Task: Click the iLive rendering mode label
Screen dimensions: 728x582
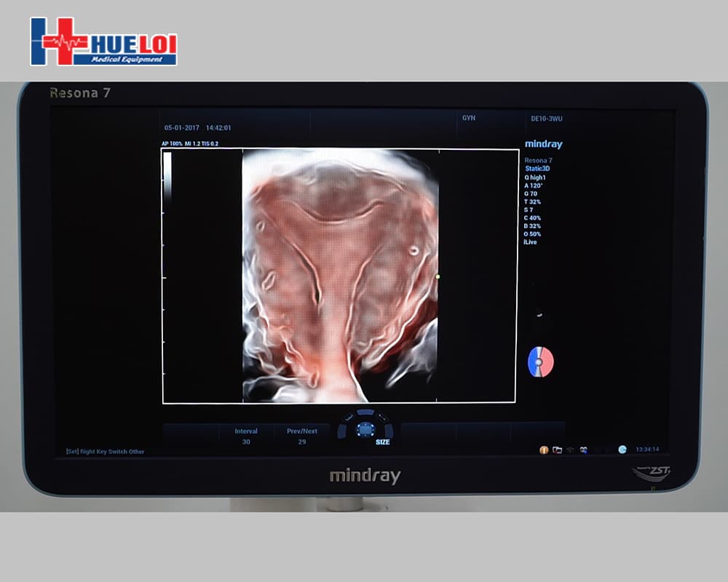Action: coord(531,242)
